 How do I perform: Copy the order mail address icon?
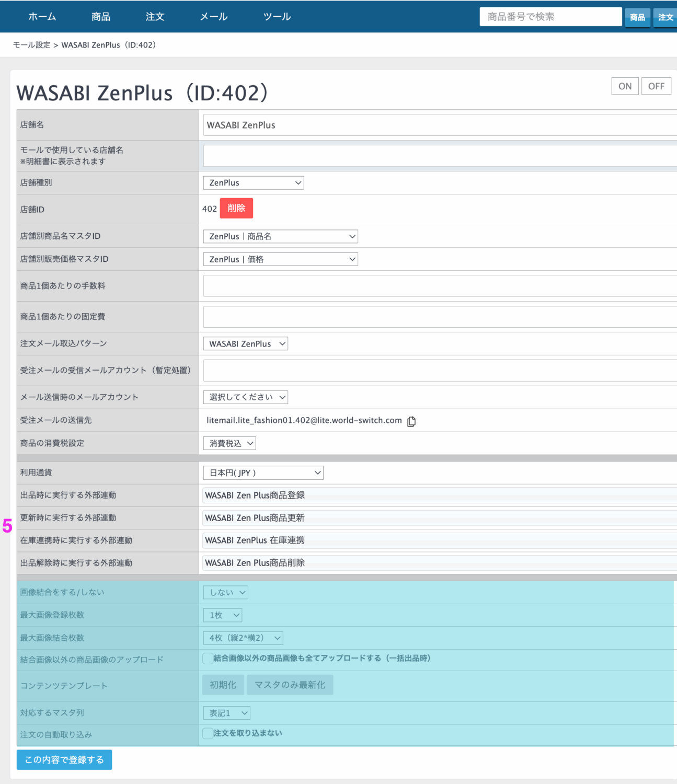[411, 421]
